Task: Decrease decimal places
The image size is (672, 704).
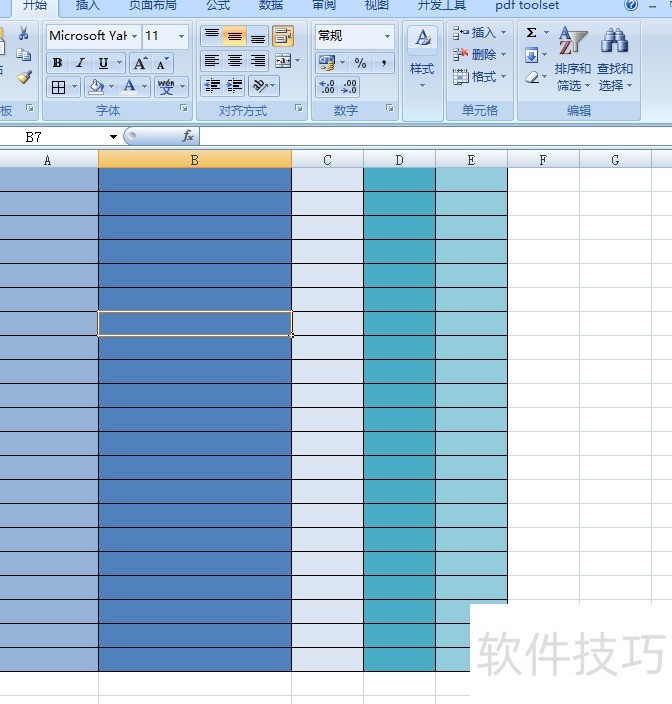Action: click(349, 87)
